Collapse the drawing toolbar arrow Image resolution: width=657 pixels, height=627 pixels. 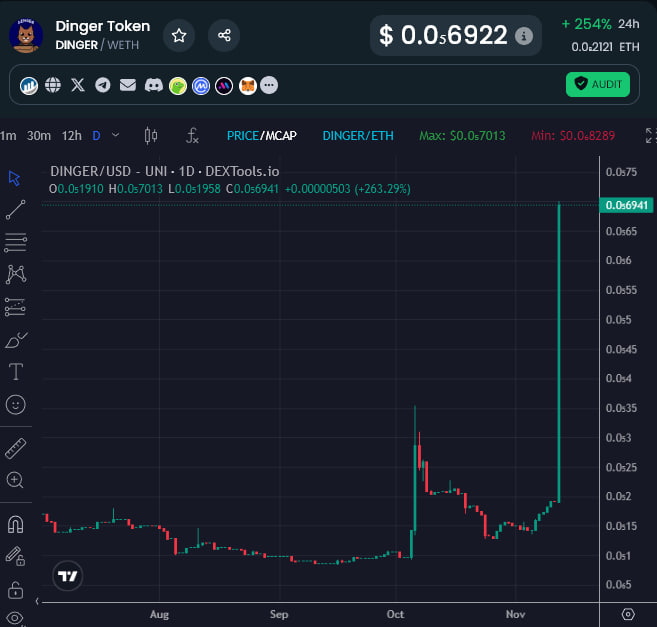point(37,601)
